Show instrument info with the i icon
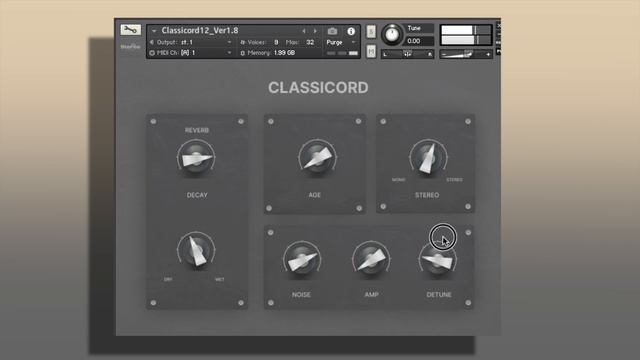Image resolution: width=640 pixels, height=360 pixels. pyautogui.click(x=351, y=31)
